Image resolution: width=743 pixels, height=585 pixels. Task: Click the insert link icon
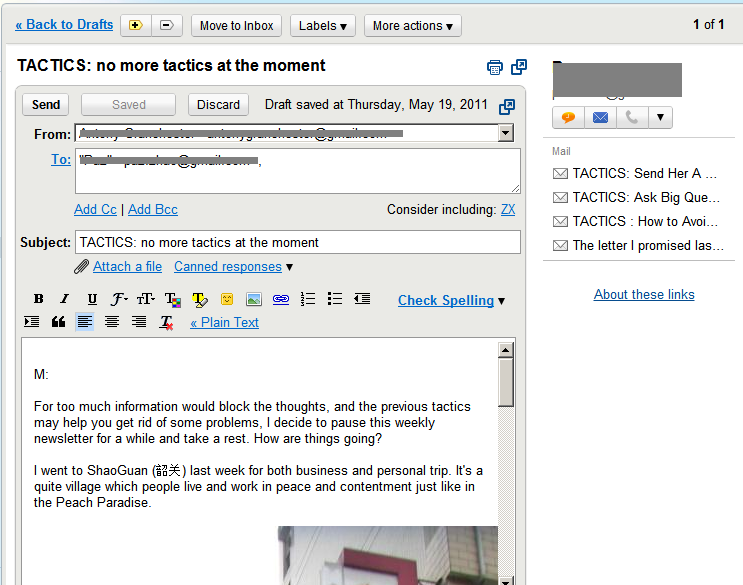click(x=281, y=299)
